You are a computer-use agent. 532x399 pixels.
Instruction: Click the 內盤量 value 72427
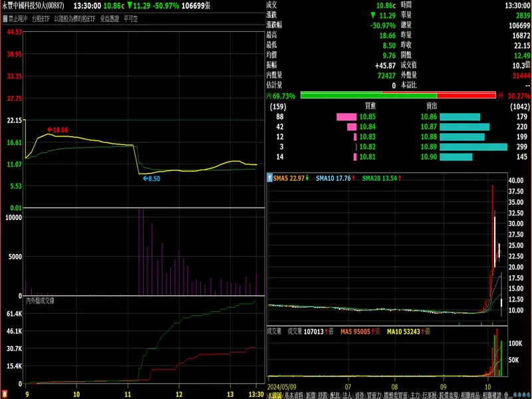[x=386, y=76]
